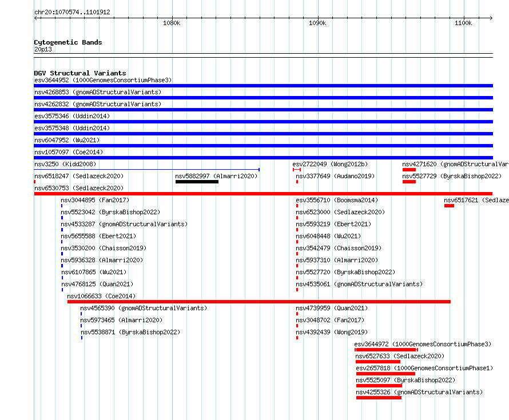Open nsv4392439 (Wong2019) label

[332, 332]
